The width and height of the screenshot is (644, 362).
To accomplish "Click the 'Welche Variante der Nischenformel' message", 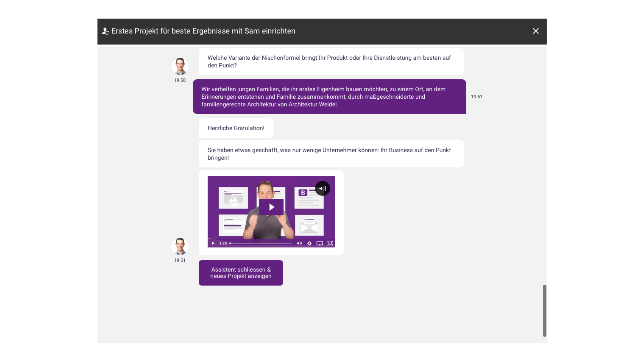I will coord(331,61).
